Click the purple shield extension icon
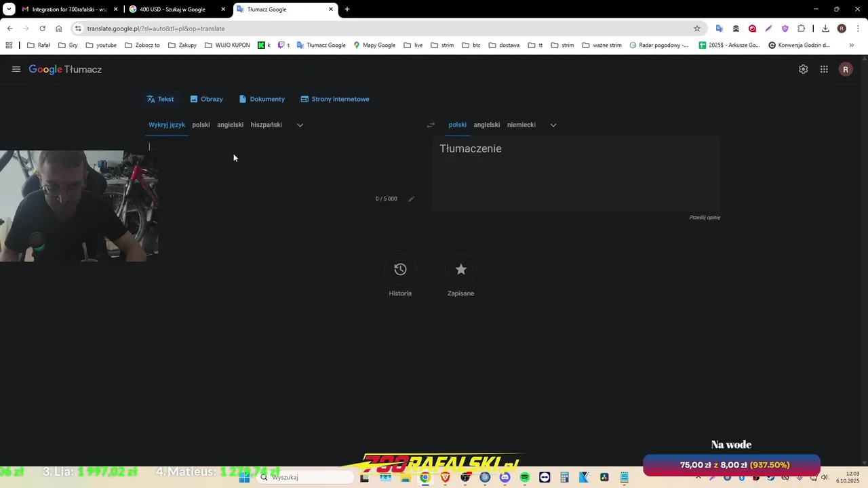 [x=785, y=28]
